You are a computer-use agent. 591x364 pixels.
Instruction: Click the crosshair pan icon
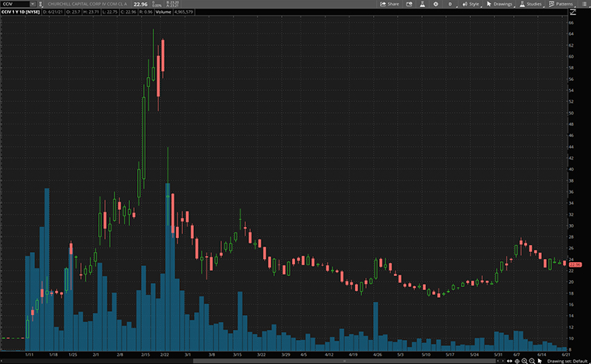click(518, 361)
